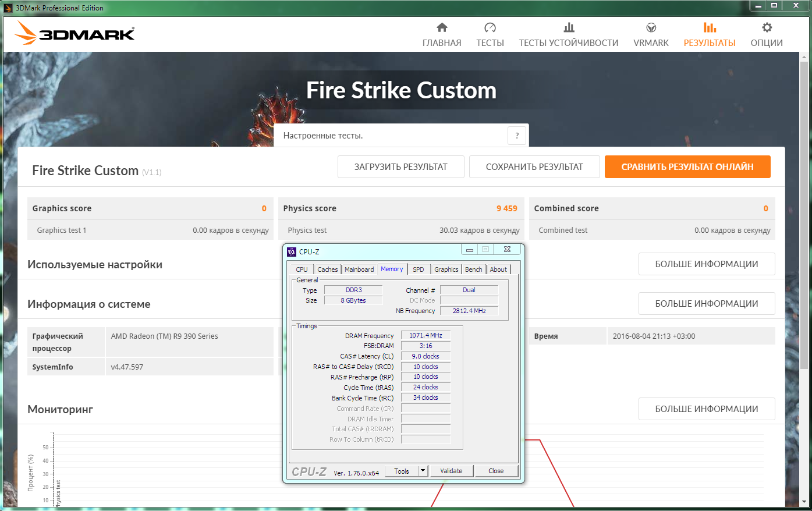
Task: Click the Dual channel field
Action: [x=469, y=290]
